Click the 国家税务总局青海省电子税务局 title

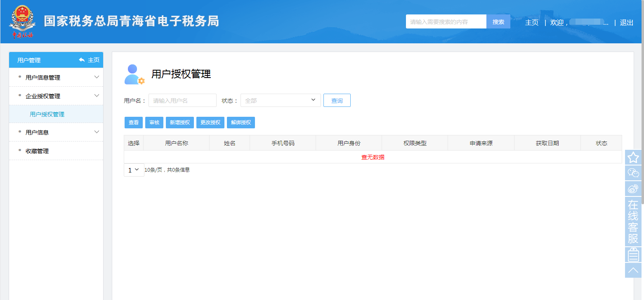(132, 21)
